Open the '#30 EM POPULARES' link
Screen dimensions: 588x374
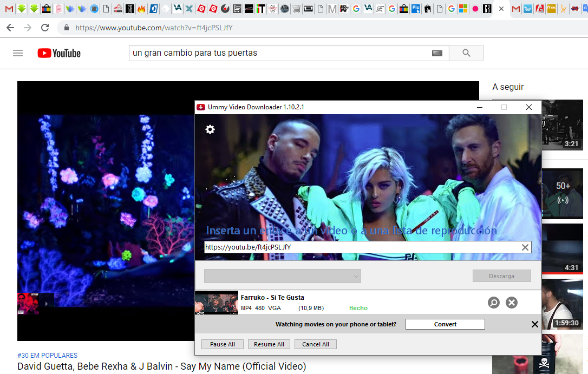[x=47, y=355]
